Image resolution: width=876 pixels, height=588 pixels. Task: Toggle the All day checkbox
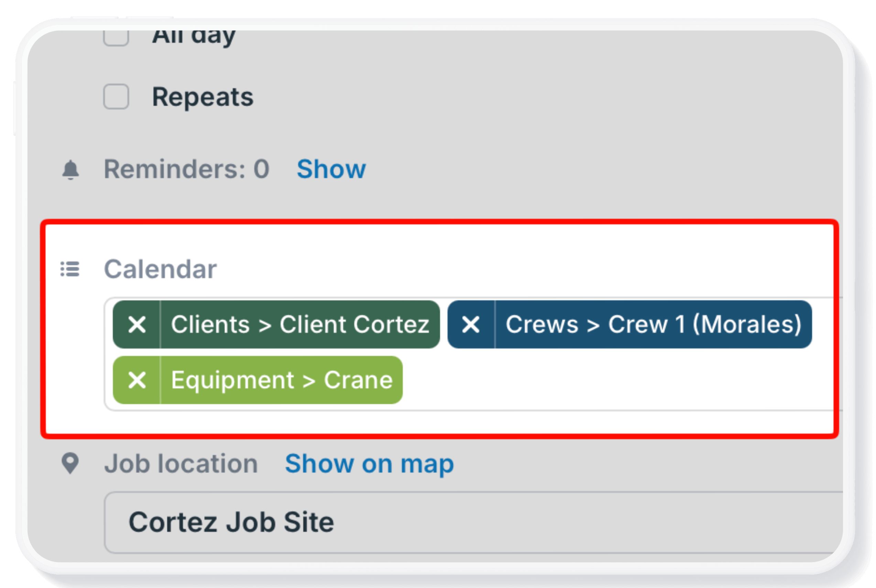(116, 37)
